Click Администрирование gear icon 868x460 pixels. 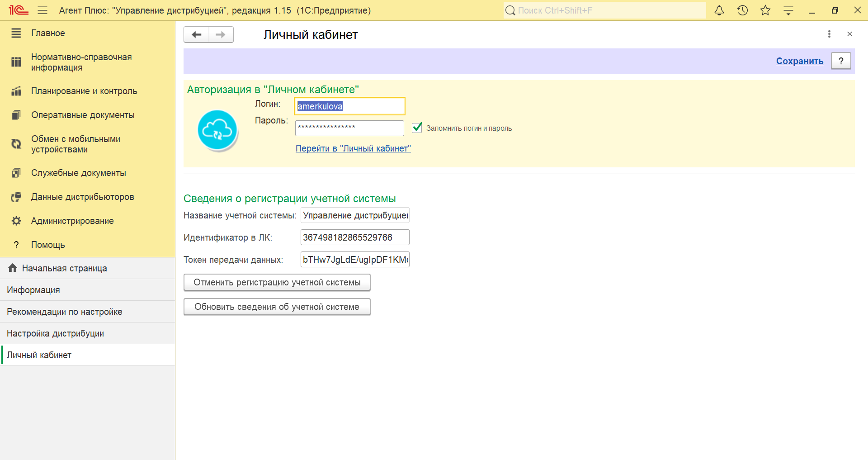click(x=16, y=221)
